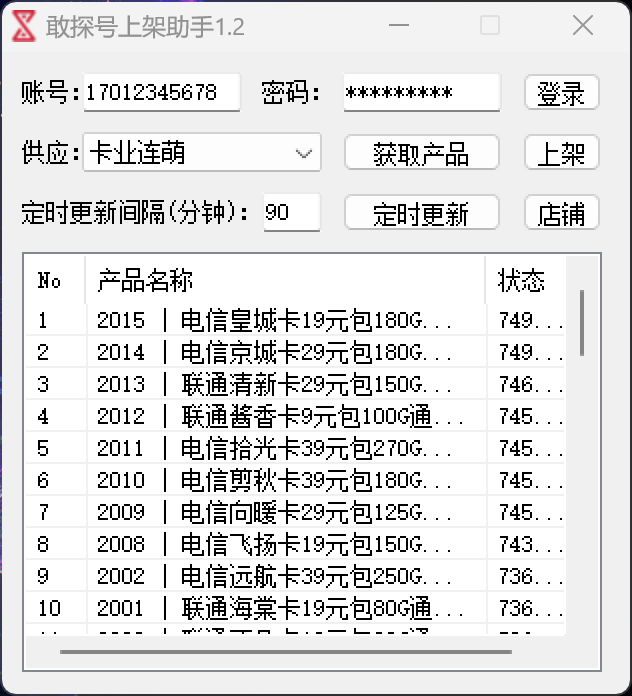Sort by the 产品名称 column header
The width and height of the screenshot is (632, 696).
(285, 281)
